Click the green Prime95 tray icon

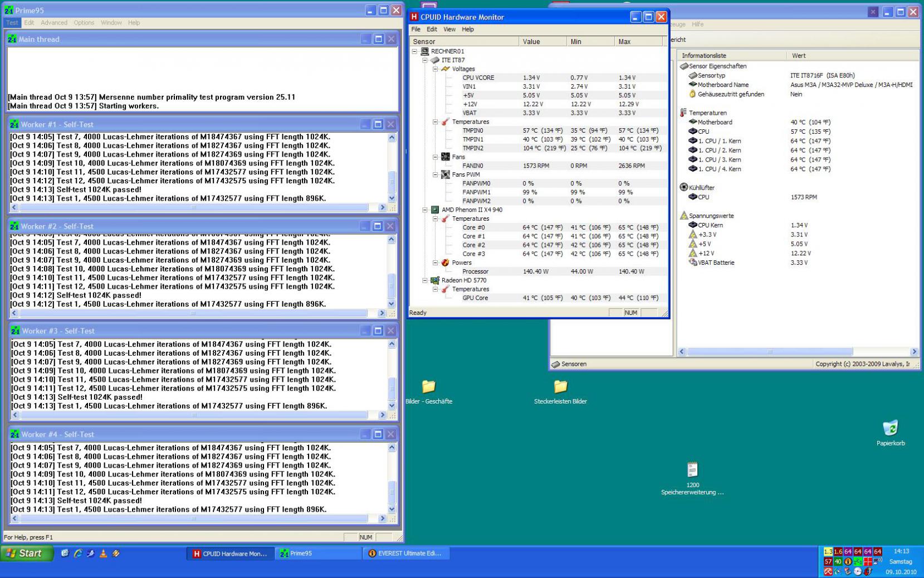[858, 562]
